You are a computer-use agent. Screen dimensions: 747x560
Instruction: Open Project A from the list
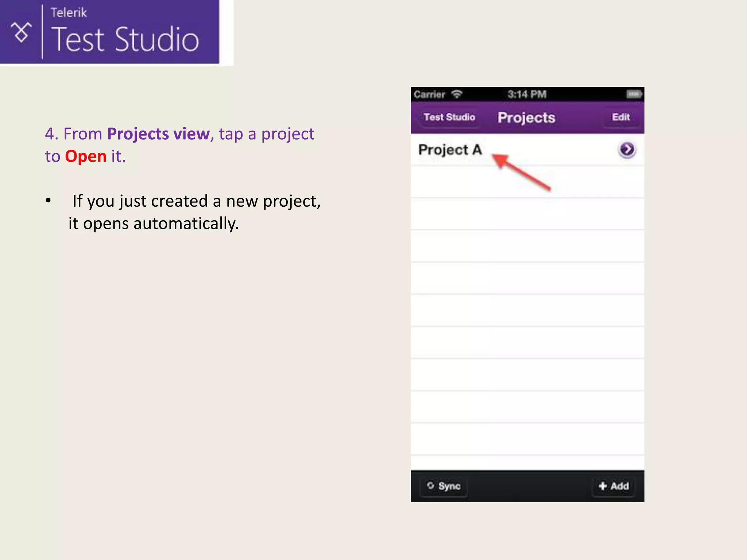(527, 150)
